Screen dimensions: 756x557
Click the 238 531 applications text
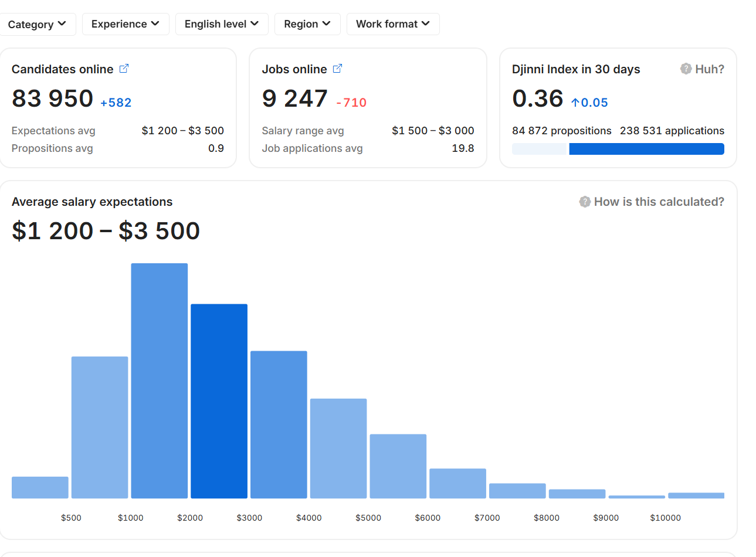click(672, 131)
